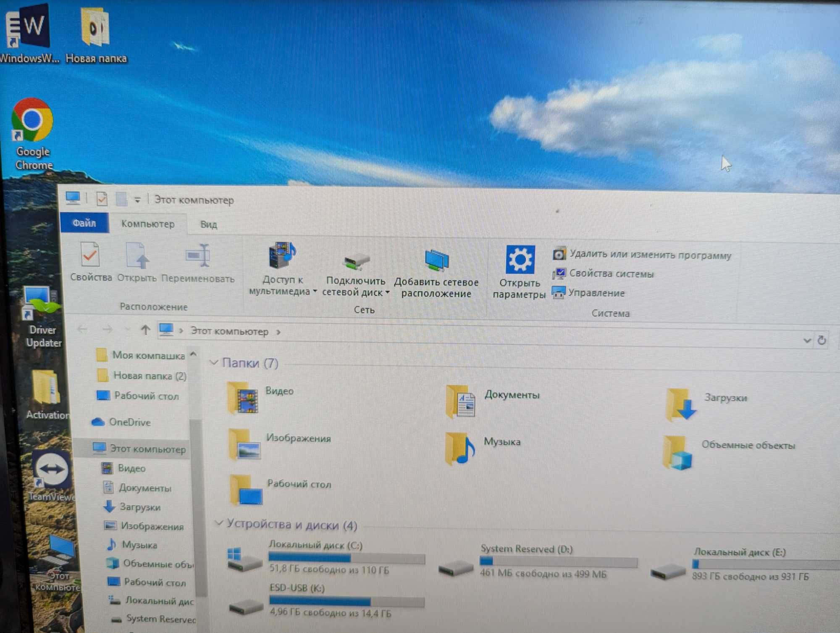Open the Музыка folder in Папки
Image resolution: width=840 pixels, height=633 pixels.
[x=483, y=448]
